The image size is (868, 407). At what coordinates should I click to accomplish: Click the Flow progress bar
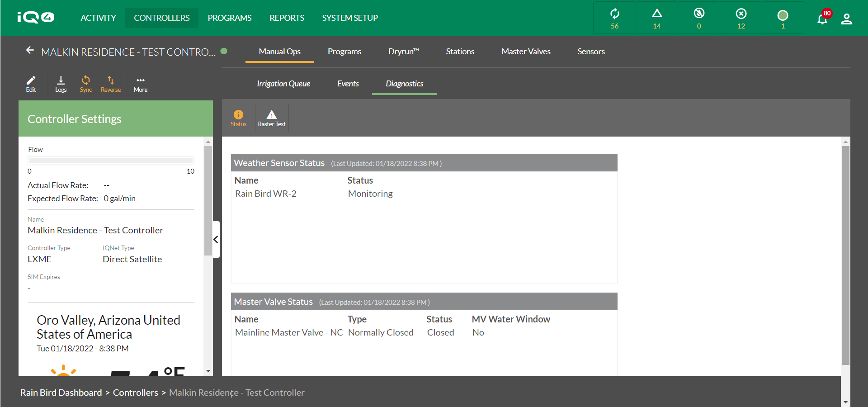(x=111, y=161)
